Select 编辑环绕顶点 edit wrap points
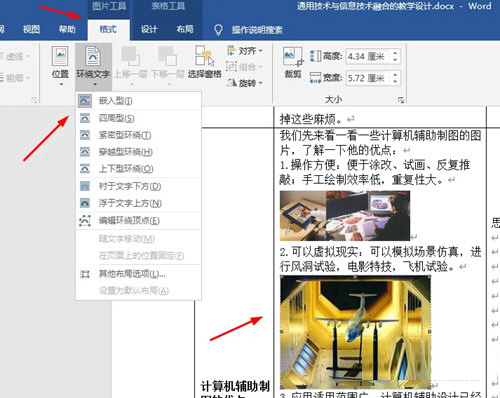The image size is (500, 398). pyautogui.click(x=139, y=220)
